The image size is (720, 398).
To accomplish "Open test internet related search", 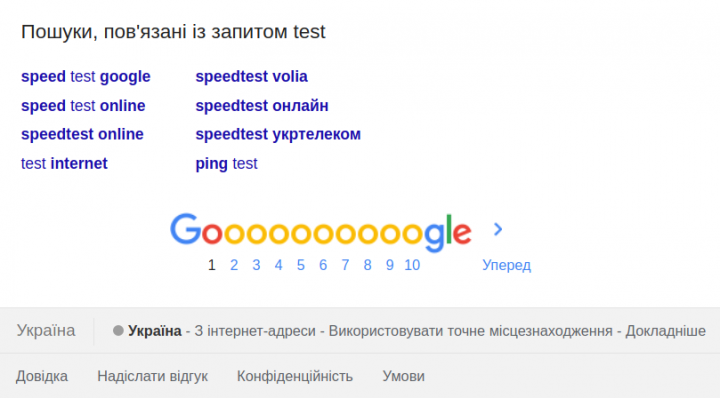I will (x=64, y=163).
